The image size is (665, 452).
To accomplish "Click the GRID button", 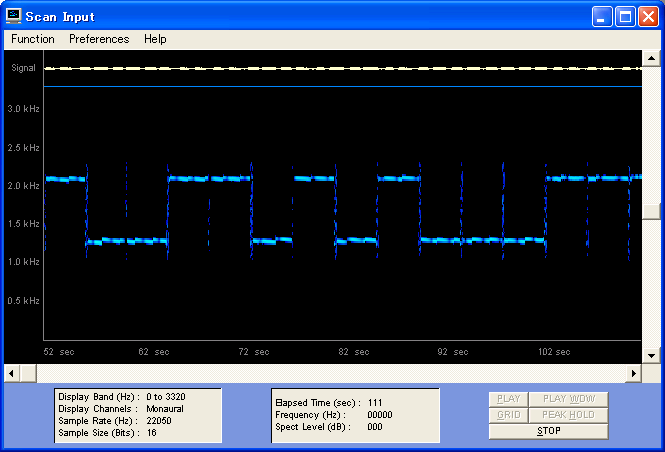I will [508, 415].
